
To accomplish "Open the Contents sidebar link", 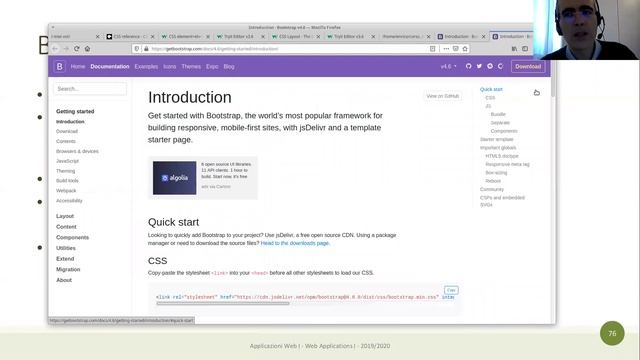I will pyautogui.click(x=66, y=141).
